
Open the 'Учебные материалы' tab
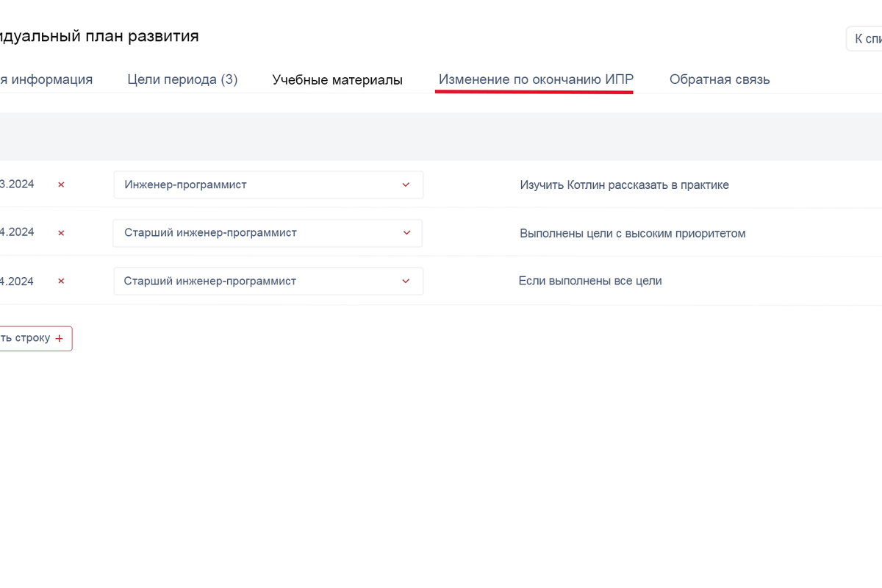click(337, 80)
